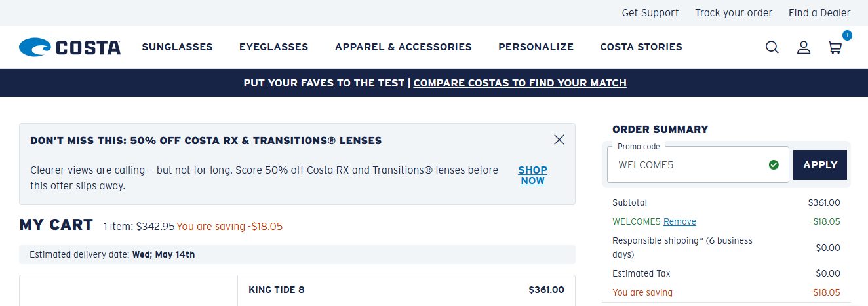Screen dimensions: 868x306
Task: Open the search magnifier icon
Action: [772, 47]
